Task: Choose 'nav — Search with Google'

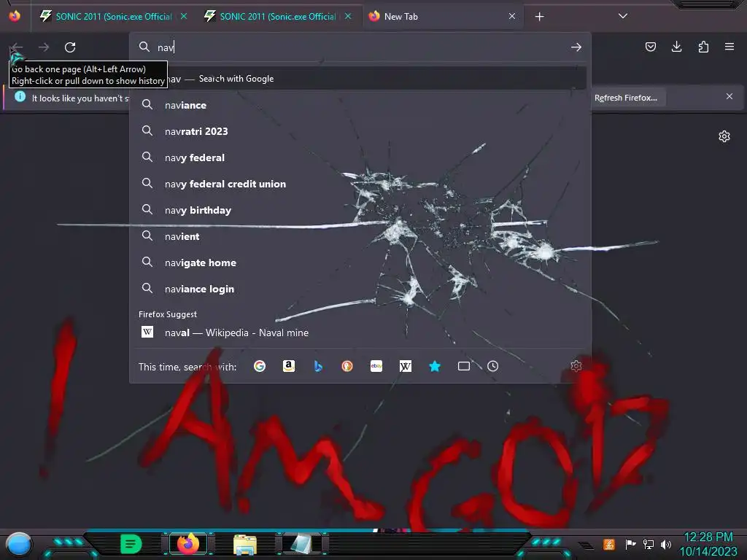Action: (360, 79)
